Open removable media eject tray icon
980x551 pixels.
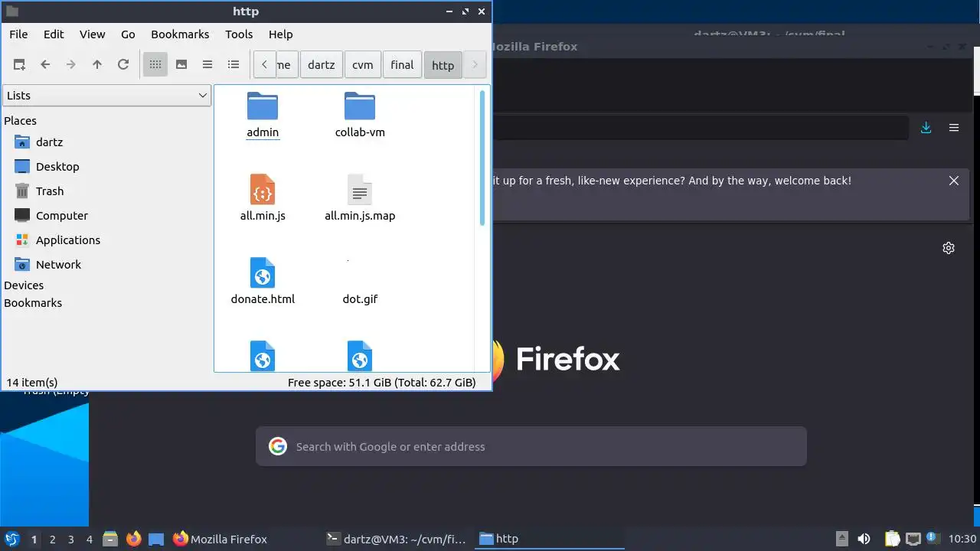click(841, 539)
